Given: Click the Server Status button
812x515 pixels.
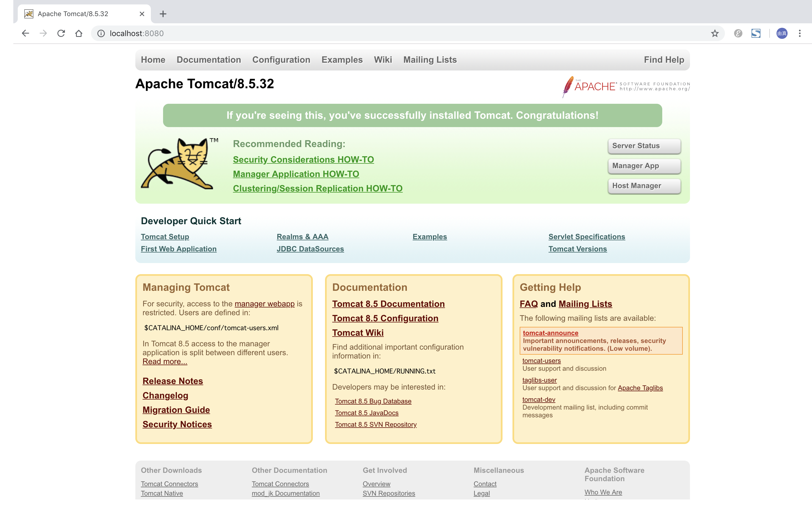Looking at the screenshot, I should coord(644,146).
